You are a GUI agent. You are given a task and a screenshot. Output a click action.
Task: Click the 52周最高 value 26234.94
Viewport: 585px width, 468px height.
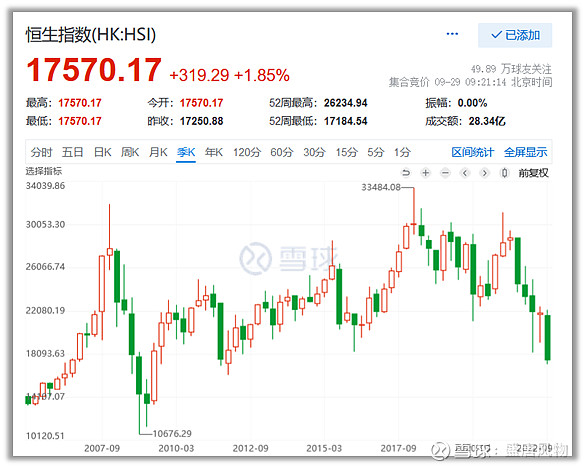tap(345, 103)
